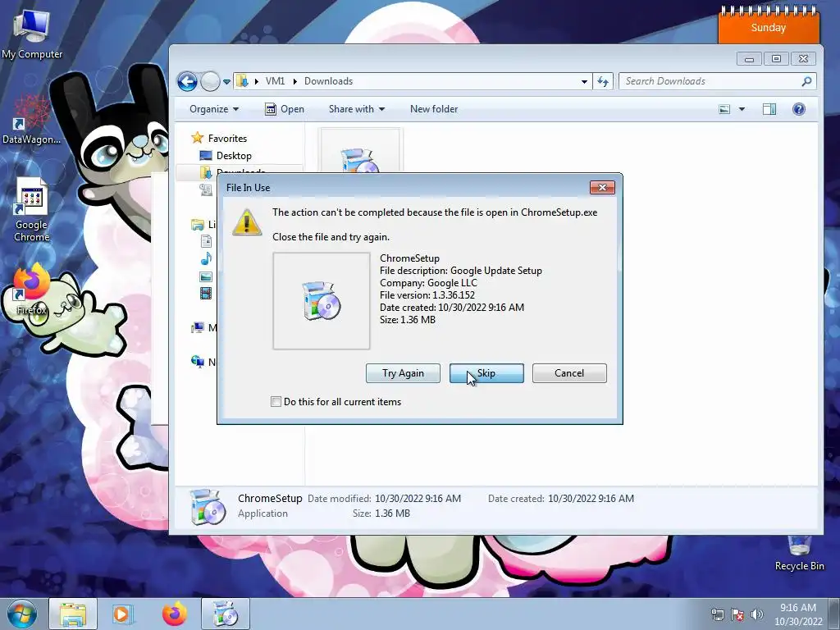Open the Organize menu
840x630 pixels.
214,109
